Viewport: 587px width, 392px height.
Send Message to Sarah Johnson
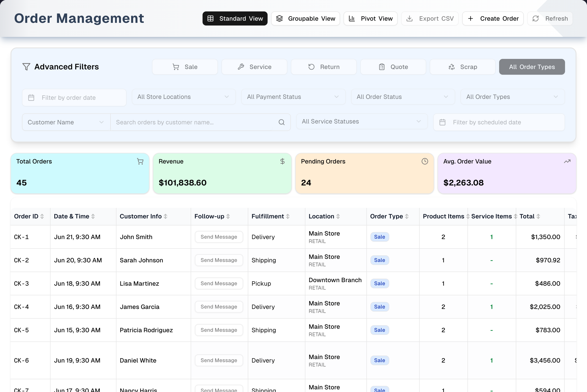click(x=219, y=260)
